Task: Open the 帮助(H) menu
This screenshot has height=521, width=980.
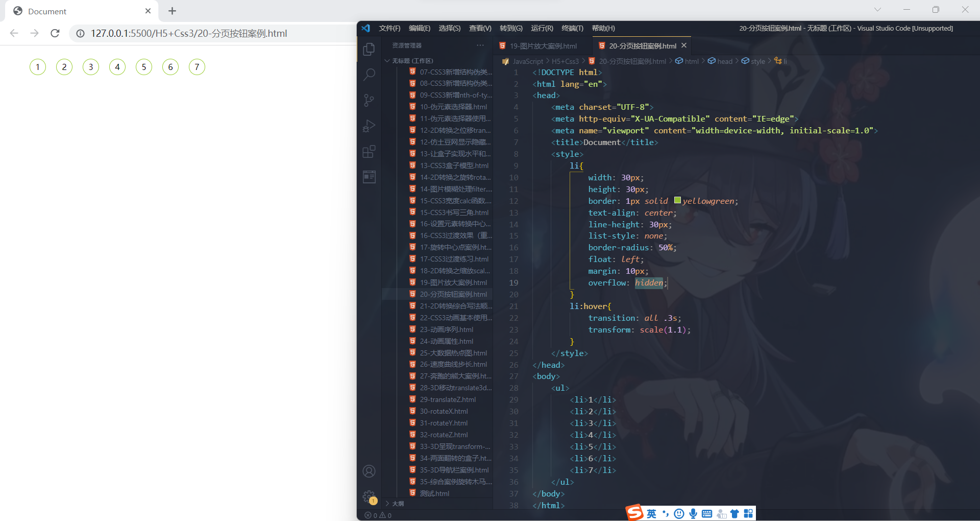Action: (x=603, y=28)
